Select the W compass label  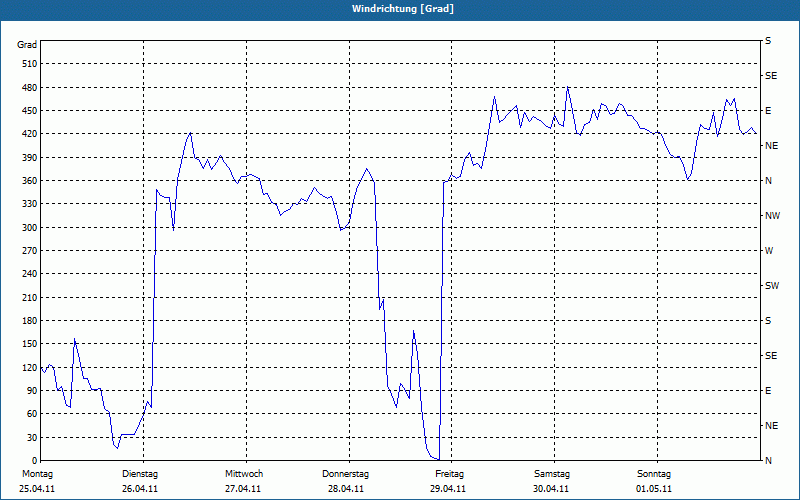coord(769,251)
